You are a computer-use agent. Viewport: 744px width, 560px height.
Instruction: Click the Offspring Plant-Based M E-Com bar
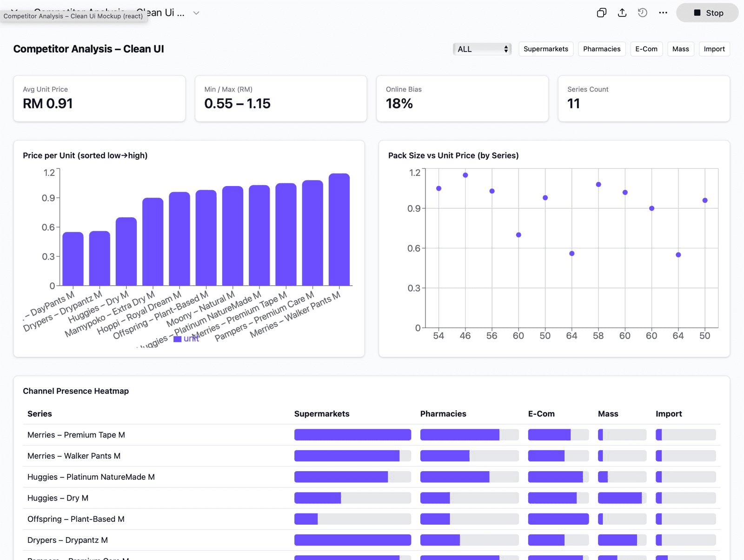(x=558, y=519)
